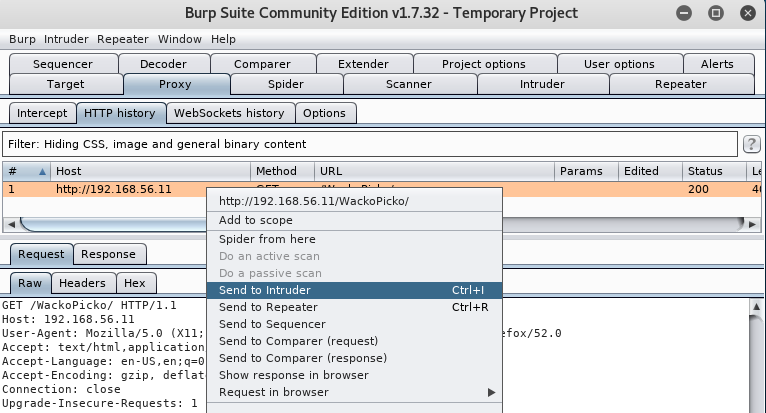This screenshot has height=413, width=766.
Task: Open the Alerts tab
Action: point(717,64)
